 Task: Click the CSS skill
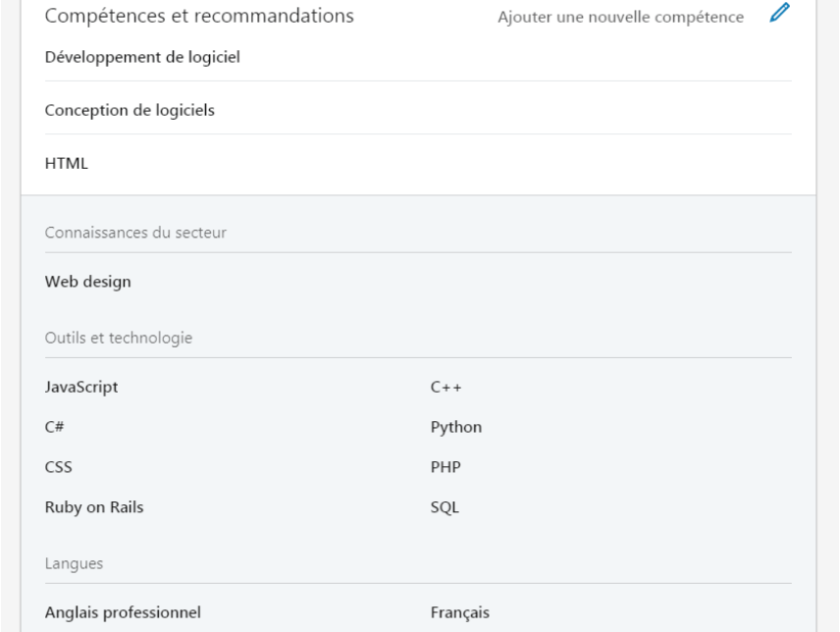(x=59, y=467)
